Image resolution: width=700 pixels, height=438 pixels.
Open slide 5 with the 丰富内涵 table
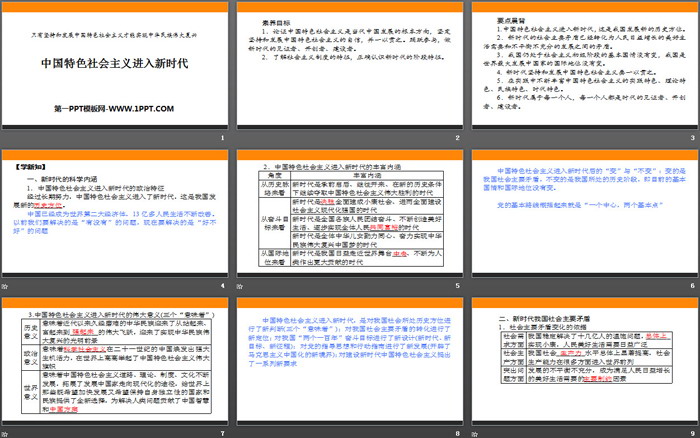pos(349,218)
